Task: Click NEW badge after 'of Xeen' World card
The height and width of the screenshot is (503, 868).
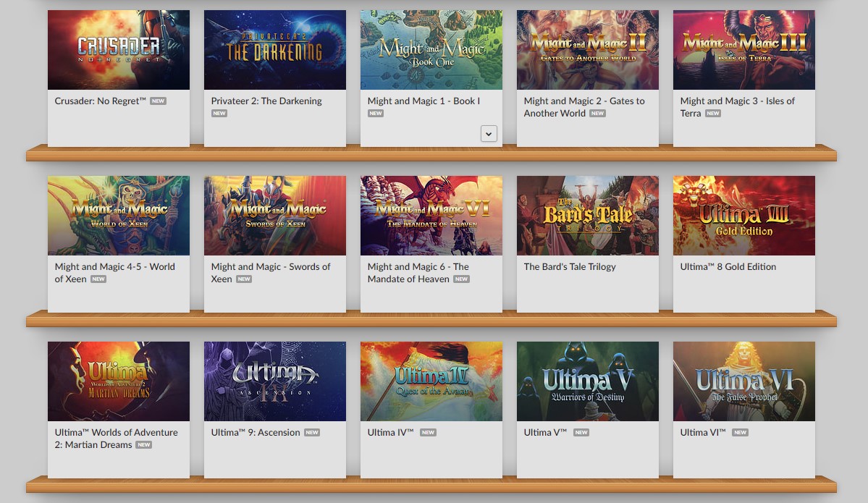Action: click(98, 279)
